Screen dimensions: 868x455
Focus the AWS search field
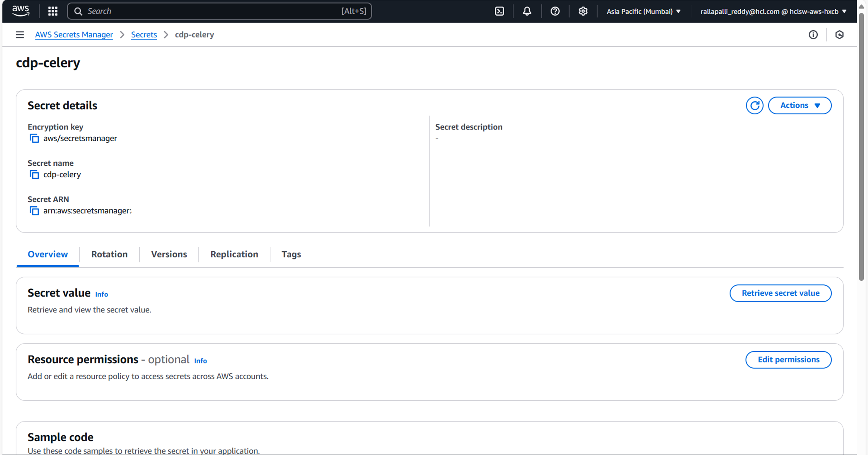tap(212, 11)
